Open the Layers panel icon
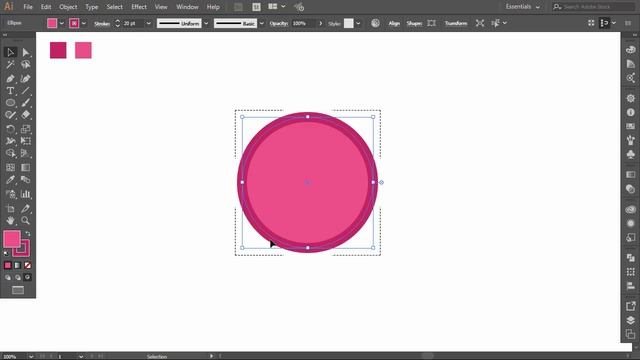This screenshot has width=640, height=360. [631, 320]
